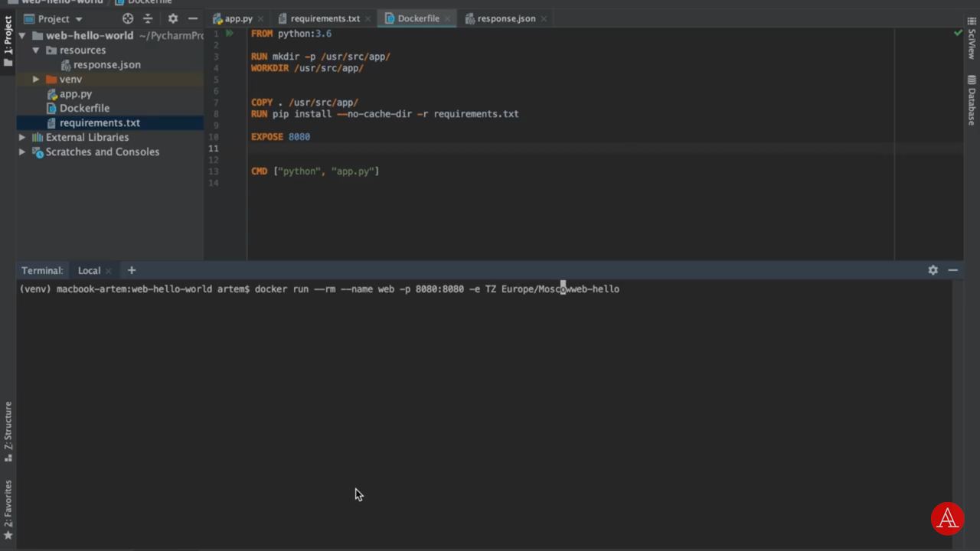The width and height of the screenshot is (980, 551).
Task: Close the Dockerfile editor tab
Action: (448, 18)
